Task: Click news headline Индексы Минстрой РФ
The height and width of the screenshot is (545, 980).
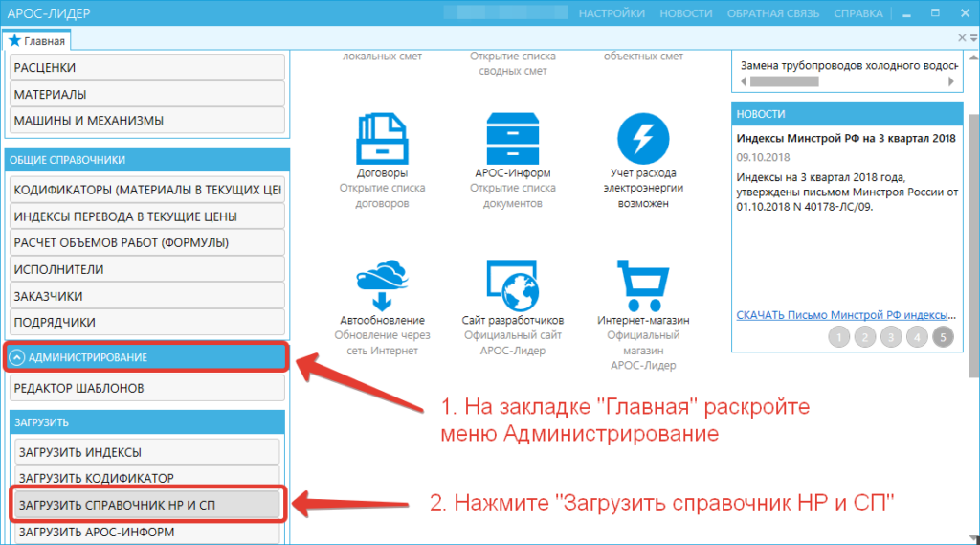Action: [x=846, y=138]
